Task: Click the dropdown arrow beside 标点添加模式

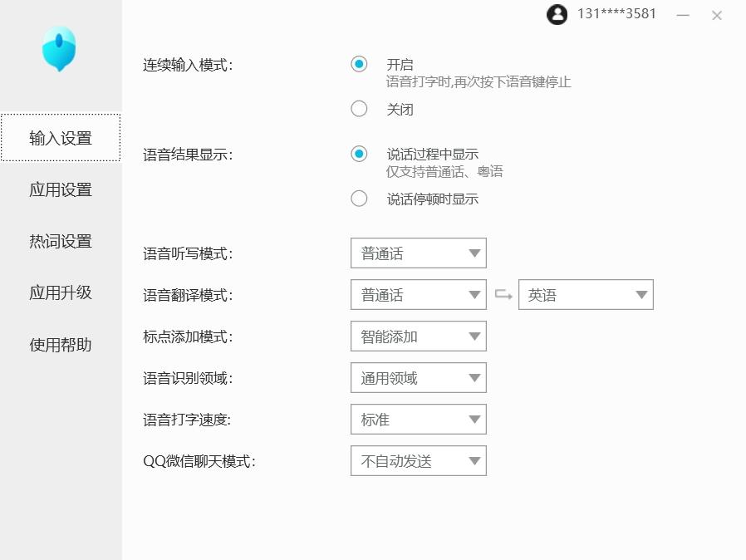Action: (x=474, y=336)
